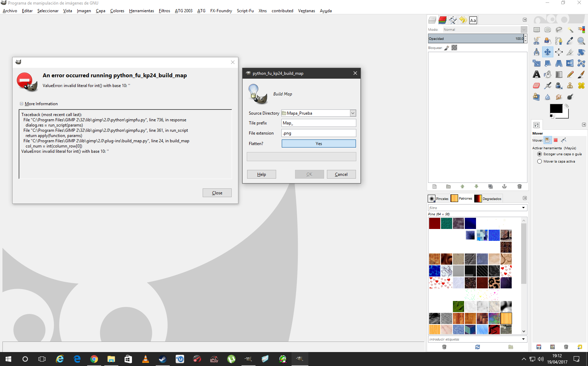Select the Shear tool
Image resolution: width=588 pixels, height=366 pixels.
click(548, 63)
